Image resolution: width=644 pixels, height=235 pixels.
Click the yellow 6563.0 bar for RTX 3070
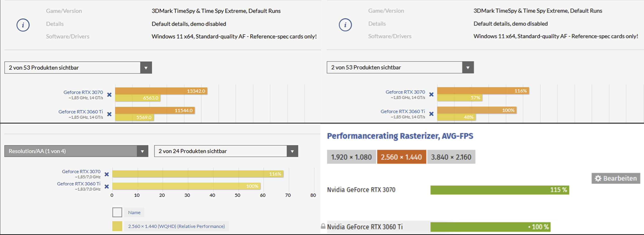pyautogui.click(x=138, y=98)
